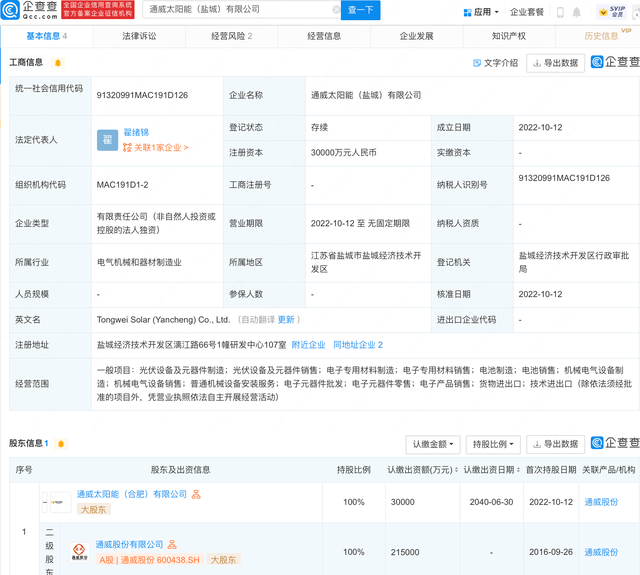Click the A股 通威股份 600438.SH tag
The width and height of the screenshot is (640, 575).
(x=149, y=560)
